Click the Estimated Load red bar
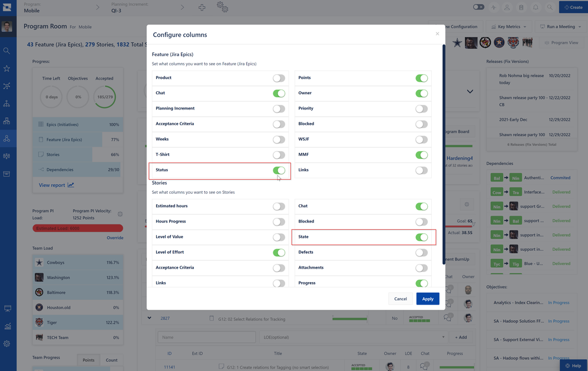 78,228
